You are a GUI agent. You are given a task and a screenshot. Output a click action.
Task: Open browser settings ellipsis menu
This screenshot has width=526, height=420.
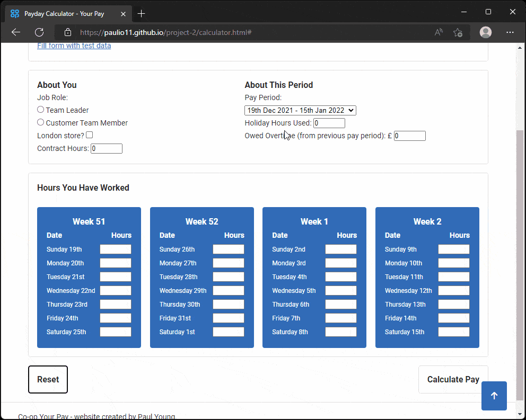pos(510,32)
